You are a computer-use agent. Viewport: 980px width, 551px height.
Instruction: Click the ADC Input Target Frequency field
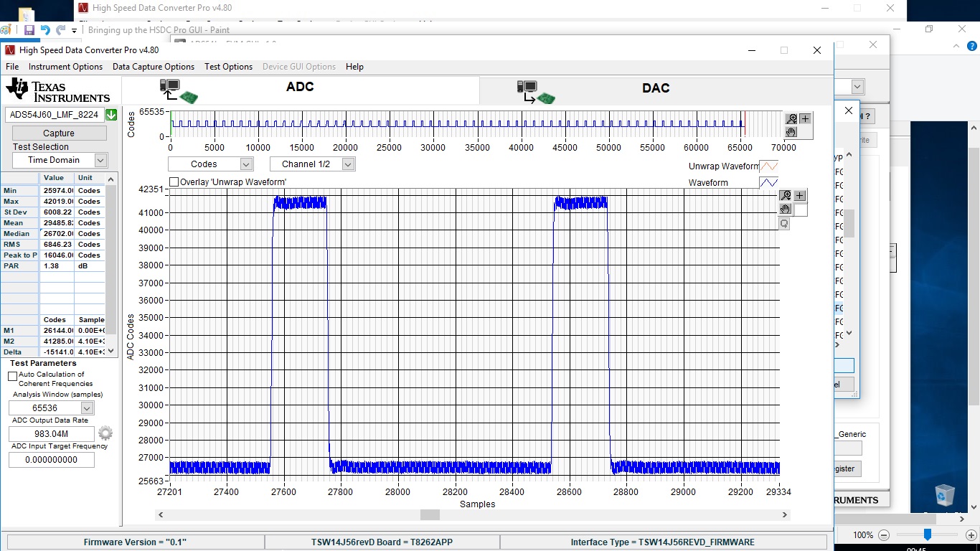click(x=52, y=460)
